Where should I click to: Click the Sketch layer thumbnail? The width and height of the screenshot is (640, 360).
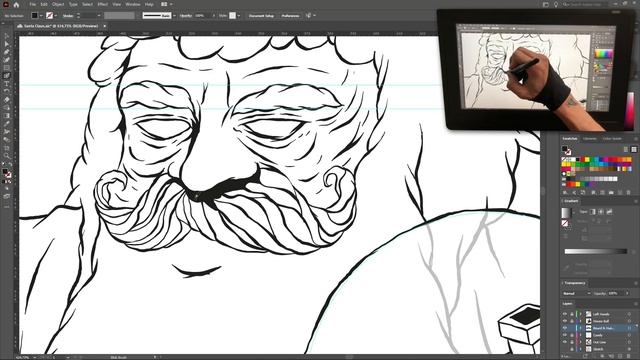588,349
